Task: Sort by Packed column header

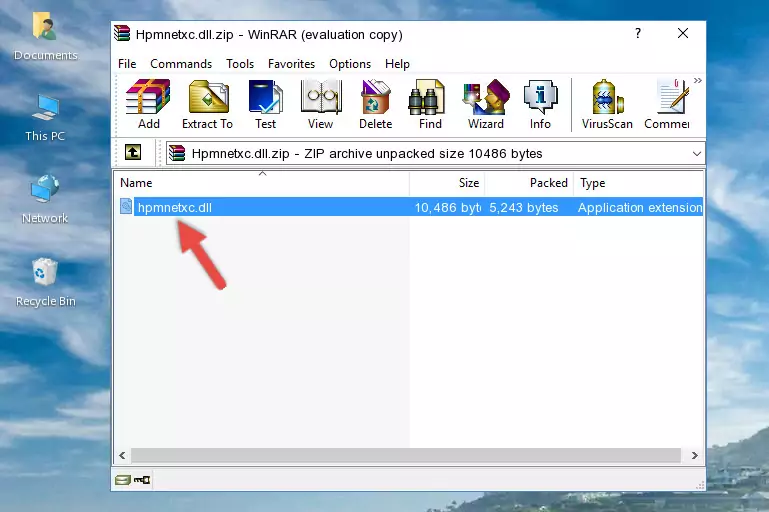Action: tap(529, 183)
